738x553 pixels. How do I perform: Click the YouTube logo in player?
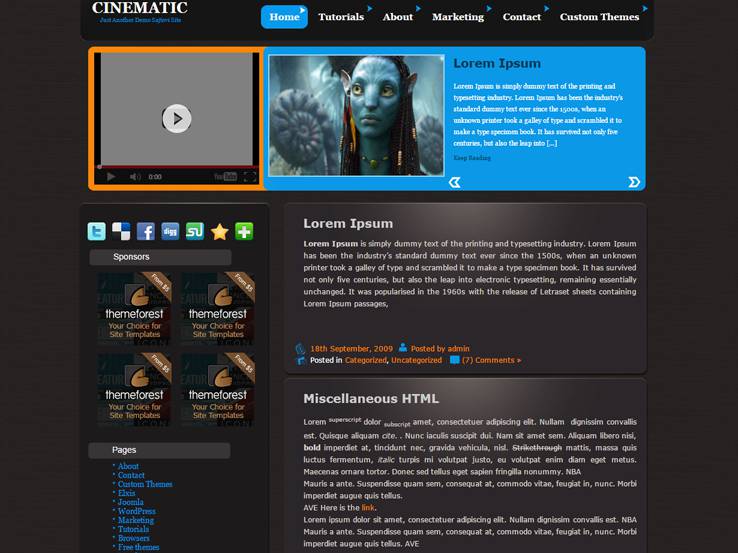[x=225, y=176]
